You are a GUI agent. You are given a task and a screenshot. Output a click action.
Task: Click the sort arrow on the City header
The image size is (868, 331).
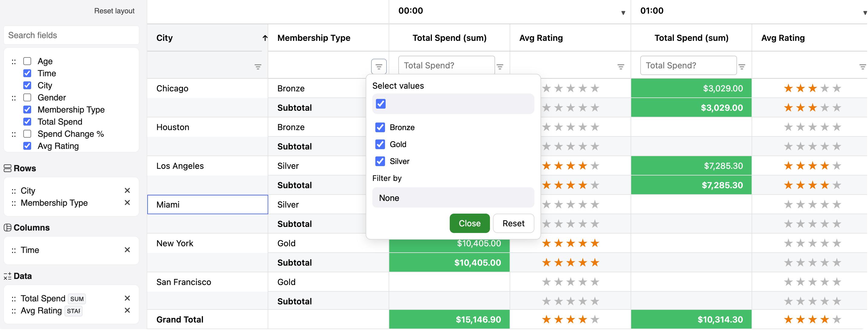[x=265, y=38]
